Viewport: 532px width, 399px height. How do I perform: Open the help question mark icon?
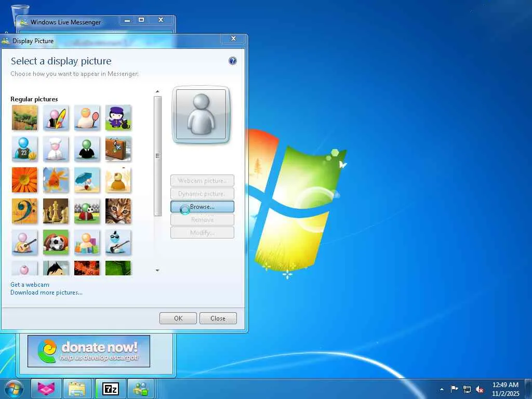(232, 61)
